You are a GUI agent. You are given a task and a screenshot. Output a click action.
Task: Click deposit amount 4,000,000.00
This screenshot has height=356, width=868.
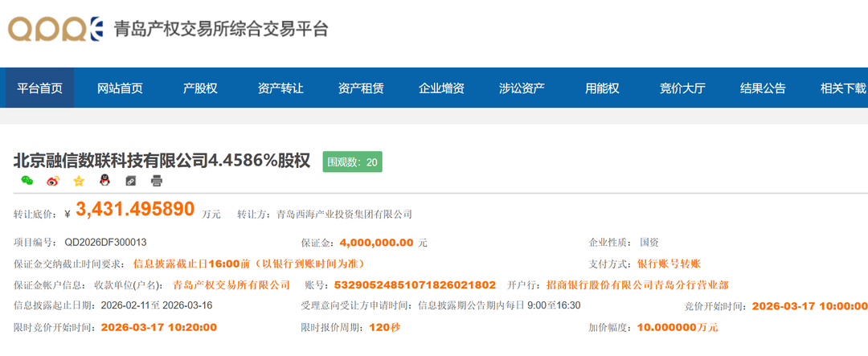pyautogui.click(x=377, y=243)
